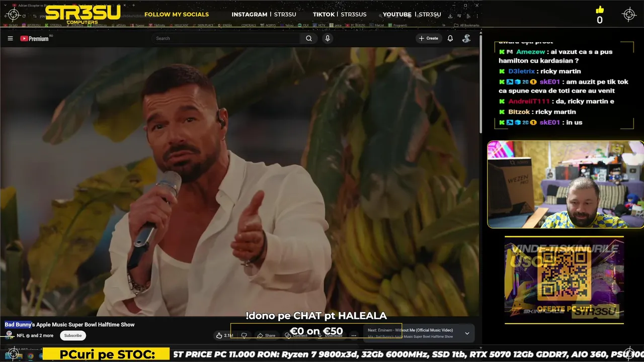This screenshot has width=644, height=362.
Task: Open the Yahoo bookmark
Action: [287, 25]
